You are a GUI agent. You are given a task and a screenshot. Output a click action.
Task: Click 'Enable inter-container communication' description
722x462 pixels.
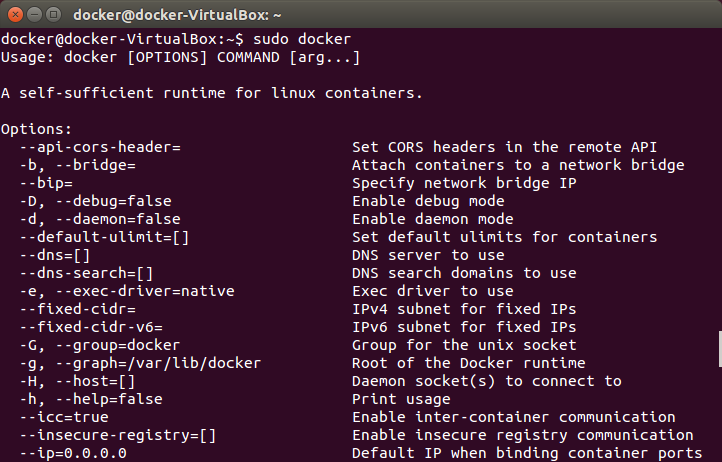[x=513, y=417]
